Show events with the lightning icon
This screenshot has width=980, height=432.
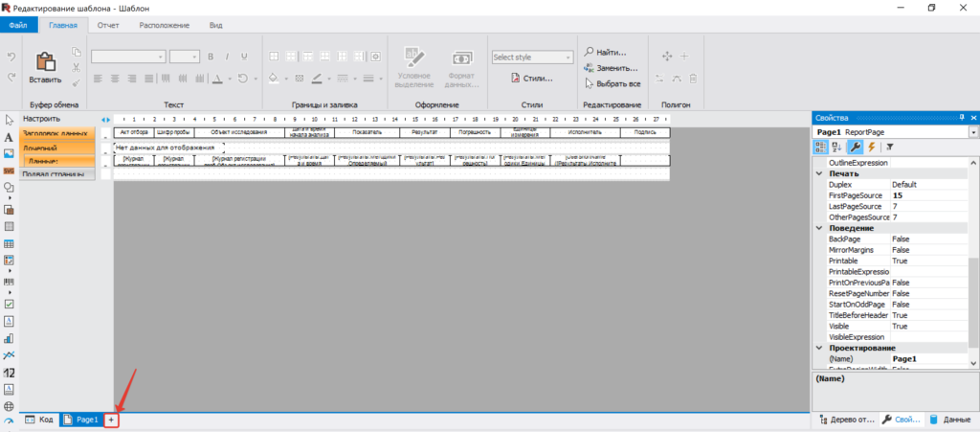[x=871, y=147]
